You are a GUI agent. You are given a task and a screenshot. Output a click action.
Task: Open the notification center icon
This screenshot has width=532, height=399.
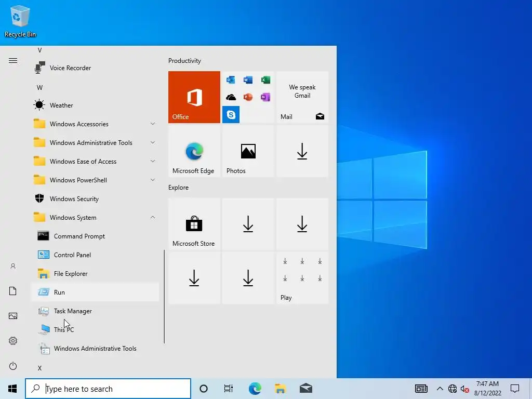(515, 389)
